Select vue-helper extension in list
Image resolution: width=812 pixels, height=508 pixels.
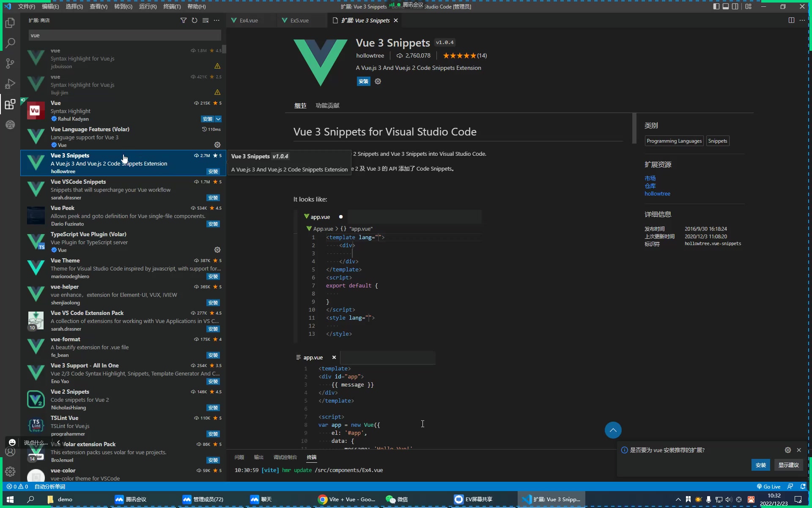(123, 295)
